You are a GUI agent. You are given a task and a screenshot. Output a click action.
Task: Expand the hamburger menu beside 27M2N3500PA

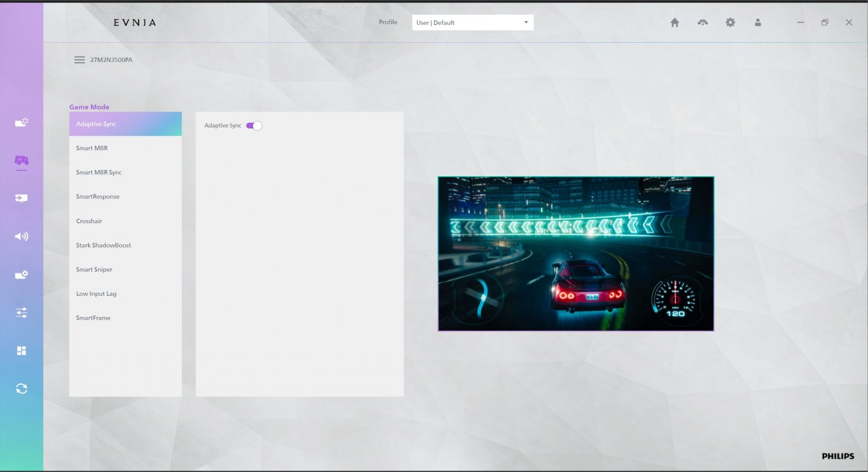[x=79, y=60]
